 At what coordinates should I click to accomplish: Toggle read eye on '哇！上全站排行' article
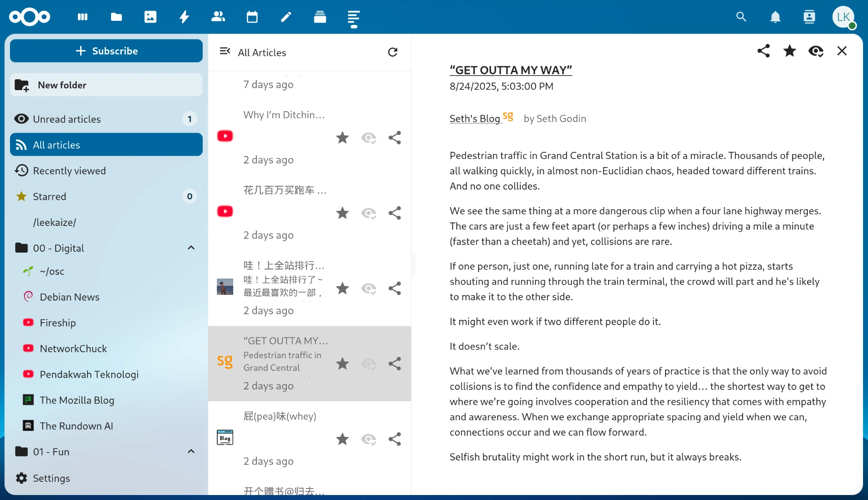point(369,288)
